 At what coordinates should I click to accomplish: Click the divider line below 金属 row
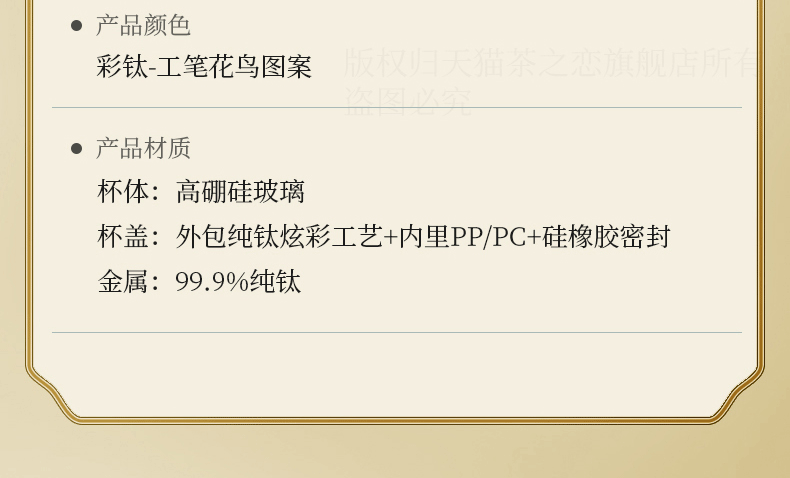[397, 332]
